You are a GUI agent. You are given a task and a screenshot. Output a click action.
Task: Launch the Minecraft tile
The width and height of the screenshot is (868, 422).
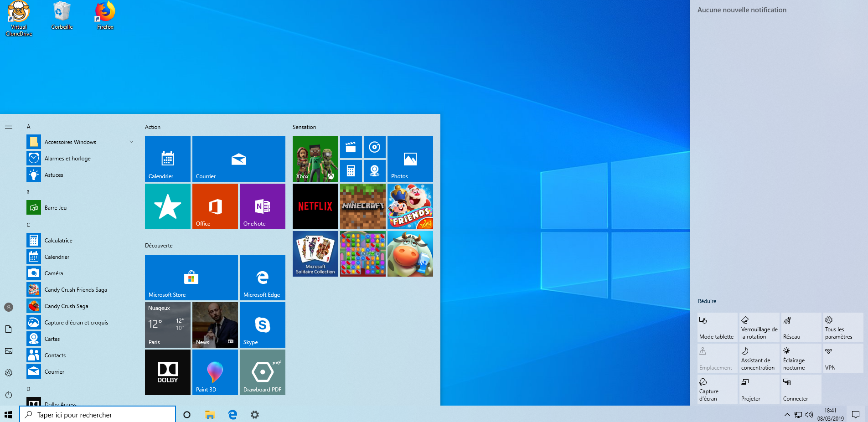click(x=362, y=206)
